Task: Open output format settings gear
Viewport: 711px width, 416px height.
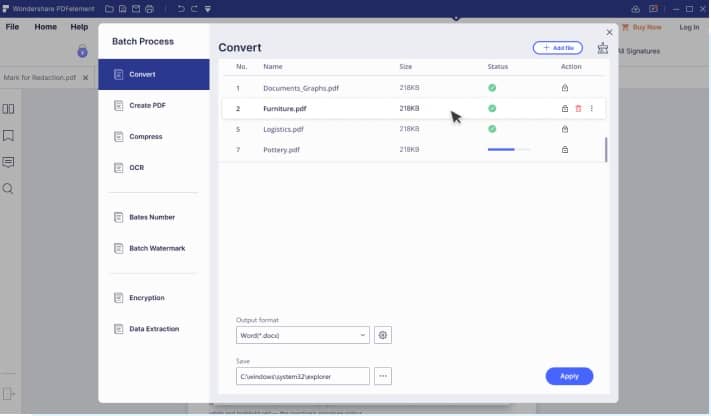Action: click(383, 335)
